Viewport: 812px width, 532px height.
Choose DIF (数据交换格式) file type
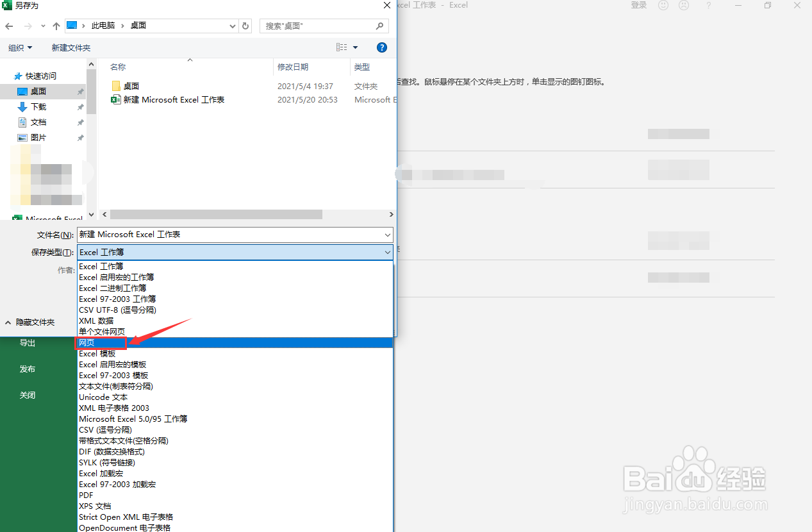pyautogui.click(x=235, y=452)
